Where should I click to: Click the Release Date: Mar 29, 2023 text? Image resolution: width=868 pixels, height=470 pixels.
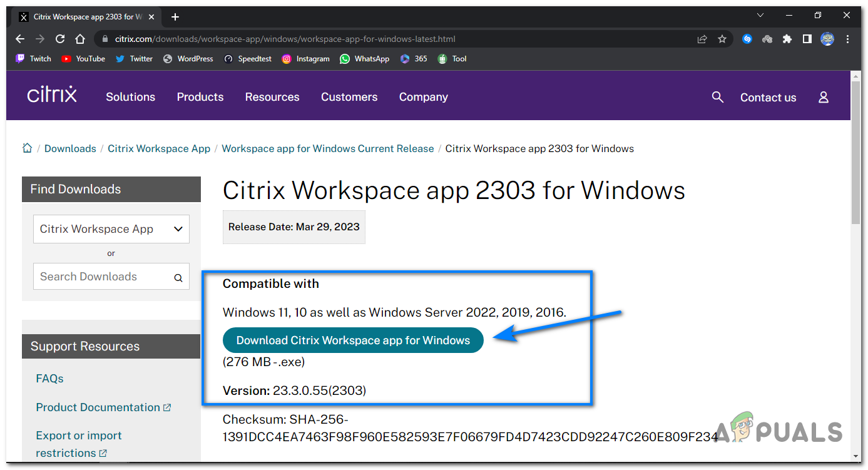coord(294,227)
